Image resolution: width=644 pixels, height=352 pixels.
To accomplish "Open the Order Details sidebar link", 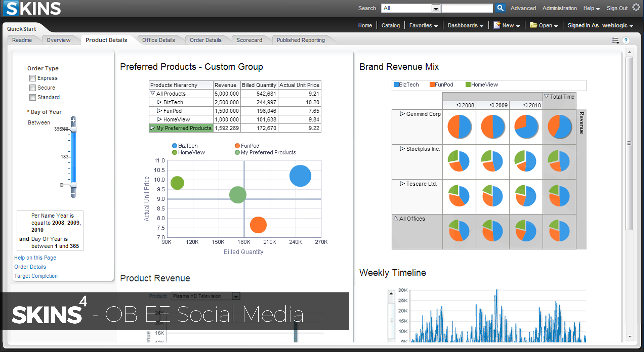I will pyautogui.click(x=30, y=267).
